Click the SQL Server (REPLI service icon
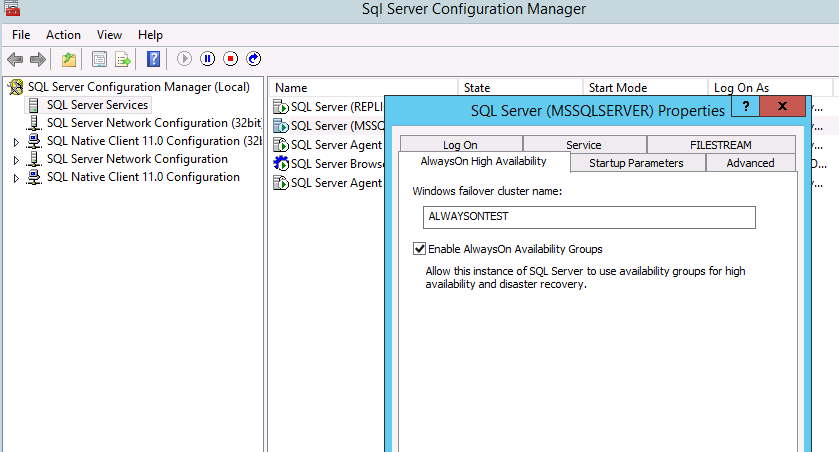This screenshot has height=452, width=839. [281, 106]
